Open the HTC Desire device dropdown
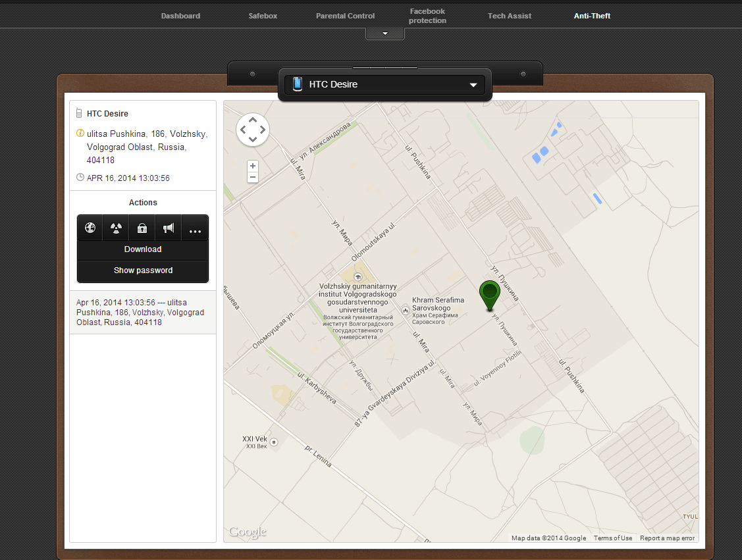Image resolution: width=742 pixels, height=560 pixels. pos(385,85)
